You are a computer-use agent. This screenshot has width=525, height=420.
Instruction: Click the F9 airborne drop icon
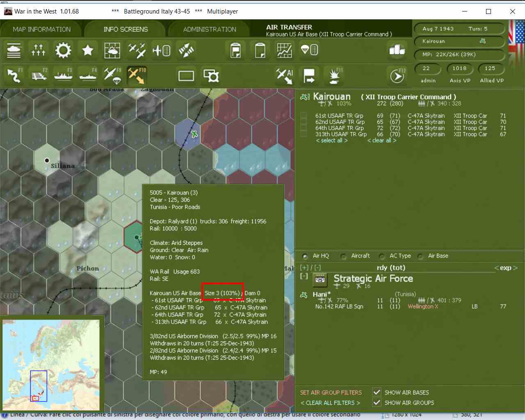[x=112, y=75]
